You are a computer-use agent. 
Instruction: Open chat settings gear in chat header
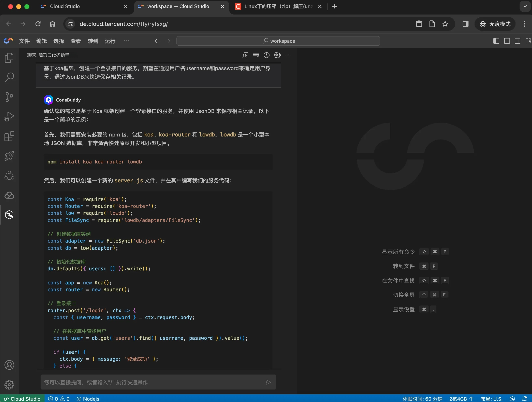pos(277,55)
